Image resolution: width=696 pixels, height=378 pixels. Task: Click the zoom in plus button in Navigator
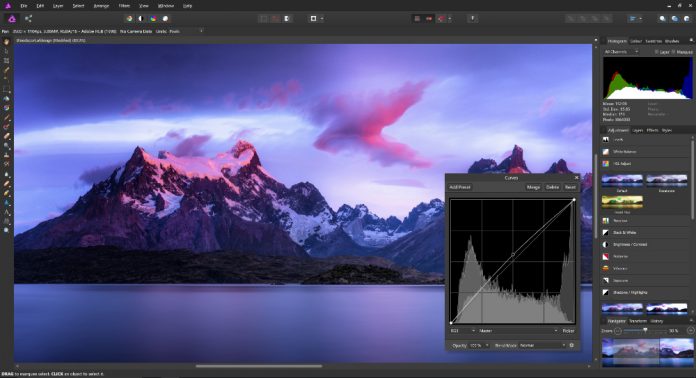pos(690,331)
